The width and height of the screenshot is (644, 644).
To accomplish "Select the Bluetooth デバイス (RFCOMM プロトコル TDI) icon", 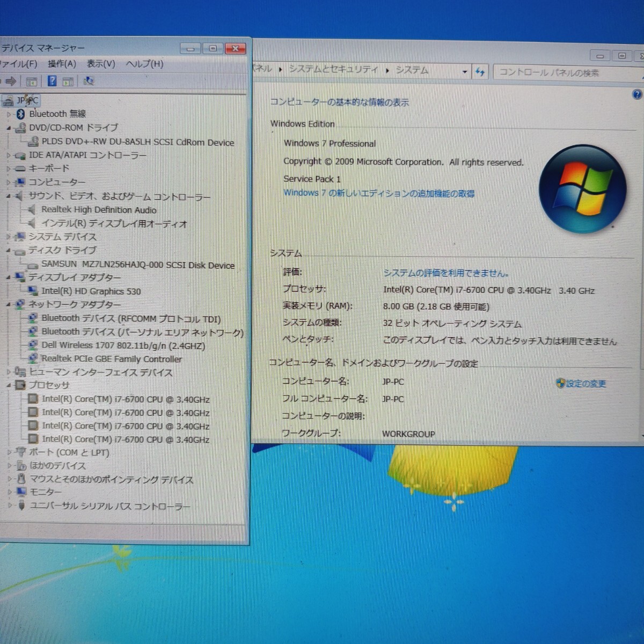I will [33, 318].
